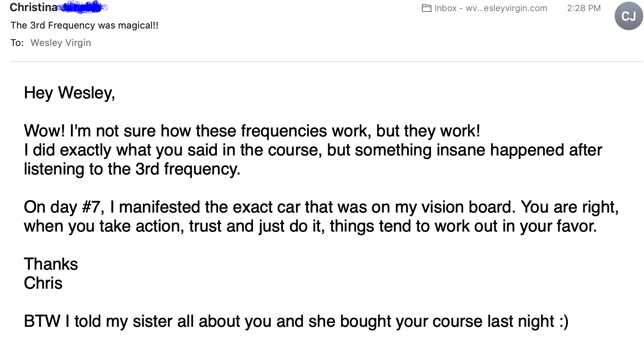The width and height of the screenshot is (644, 349).
Task: Click the CJ sender avatar circle
Action: (x=629, y=16)
